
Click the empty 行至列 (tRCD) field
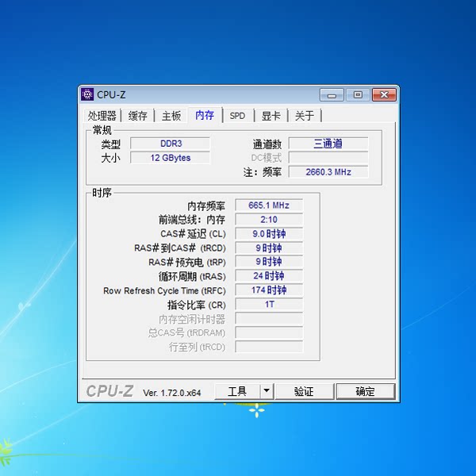pos(269,347)
